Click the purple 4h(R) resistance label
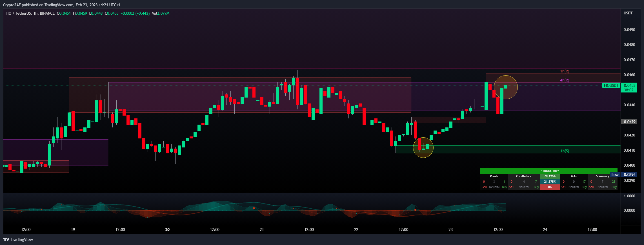The height and width of the screenshot is (245, 644). click(x=565, y=80)
